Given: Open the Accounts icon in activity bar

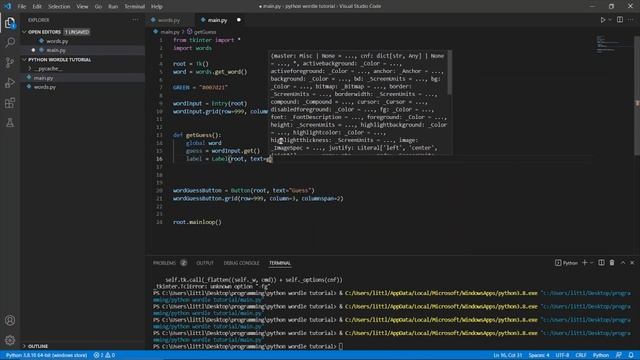Looking at the screenshot, I should tap(10, 320).
